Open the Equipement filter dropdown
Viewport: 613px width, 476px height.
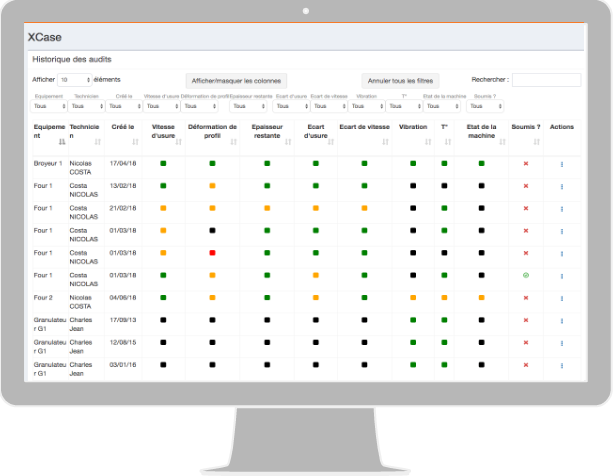pos(48,105)
